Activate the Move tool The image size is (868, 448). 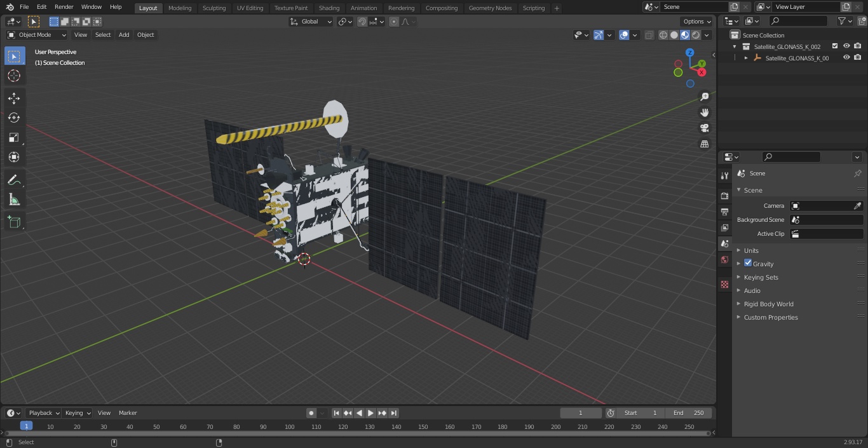14,98
